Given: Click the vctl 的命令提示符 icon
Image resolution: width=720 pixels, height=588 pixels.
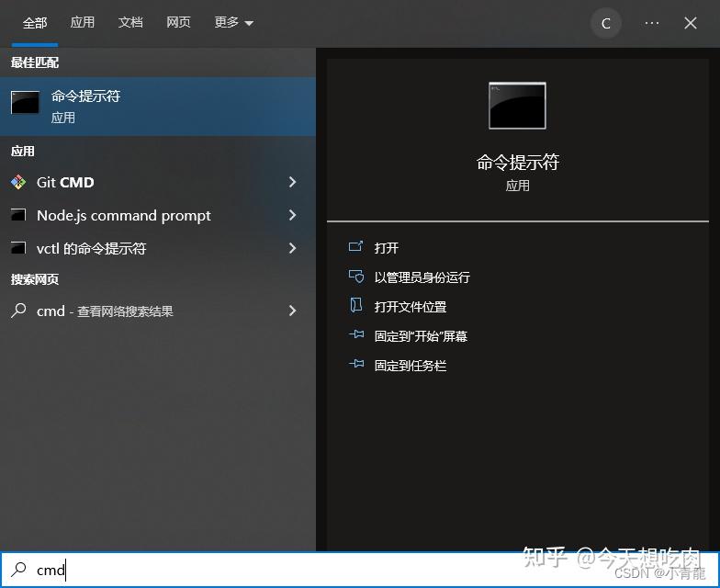Looking at the screenshot, I should pyautogui.click(x=18, y=248).
